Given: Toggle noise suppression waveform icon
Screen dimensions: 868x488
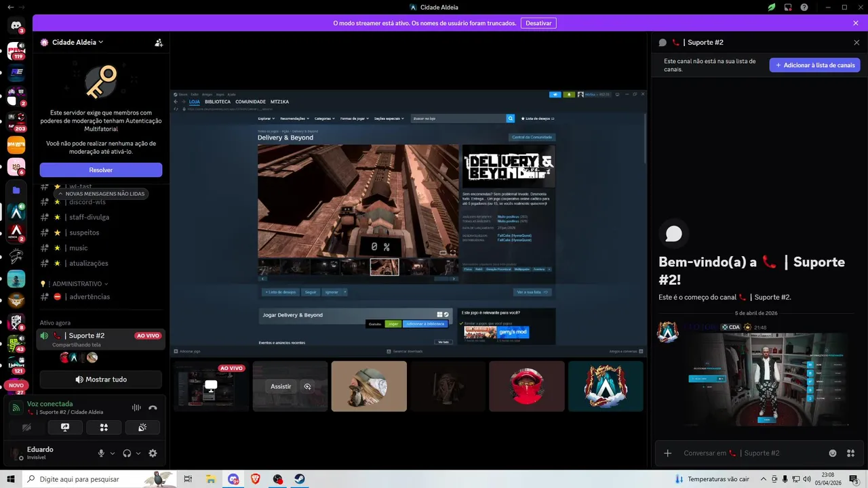Looking at the screenshot, I should coord(136,407).
